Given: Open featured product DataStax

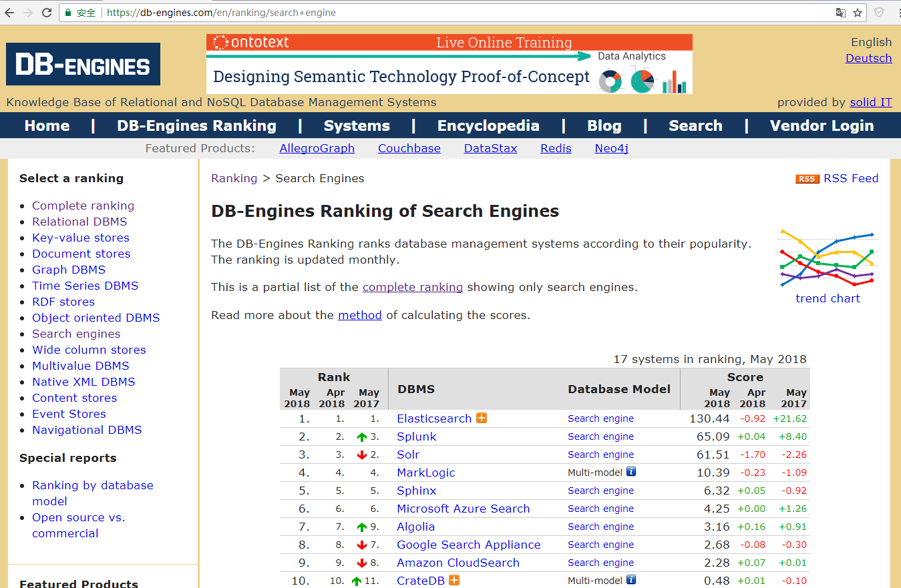Looking at the screenshot, I should [x=490, y=148].
